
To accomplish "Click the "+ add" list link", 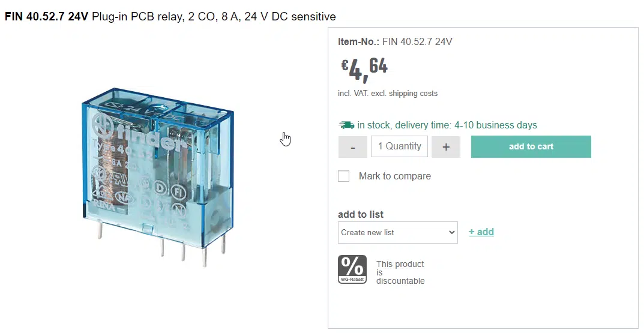I will pyautogui.click(x=481, y=232).
